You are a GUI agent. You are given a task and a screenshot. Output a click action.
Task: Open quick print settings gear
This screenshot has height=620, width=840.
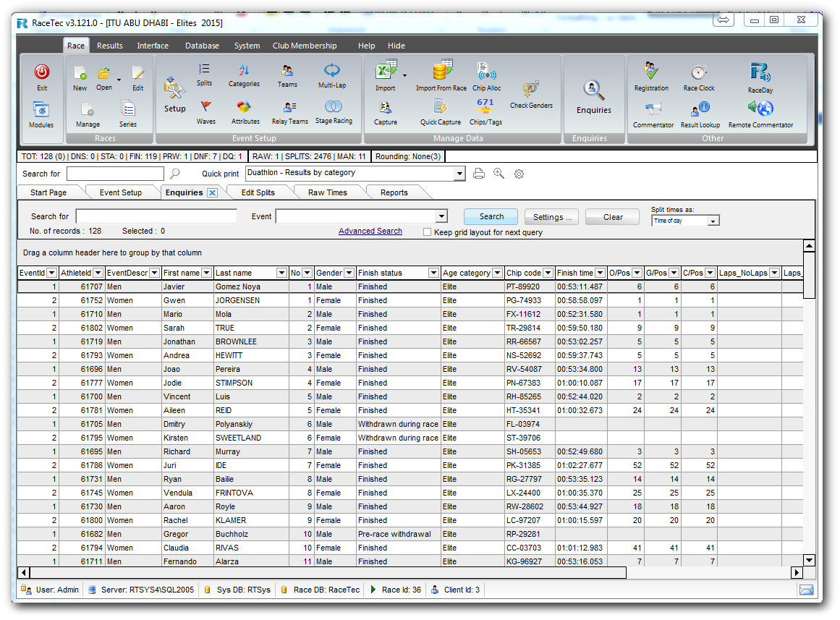pyautogui.click(x=519, y=174)
